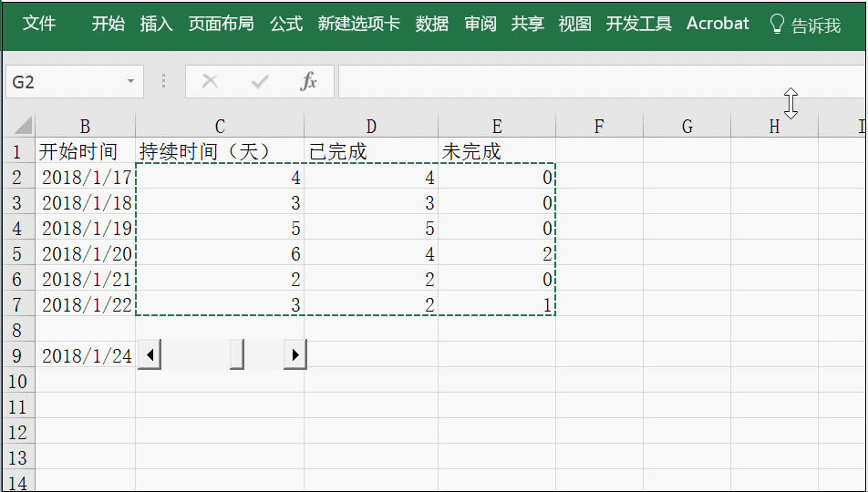
Task: Select the 页面布局 tab
Action: coord(221,24)
